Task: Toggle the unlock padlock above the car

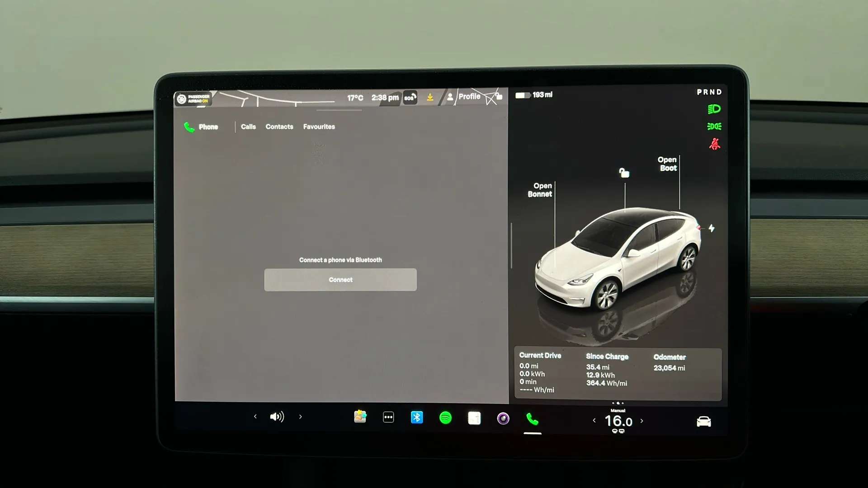Action: (624, 173)
